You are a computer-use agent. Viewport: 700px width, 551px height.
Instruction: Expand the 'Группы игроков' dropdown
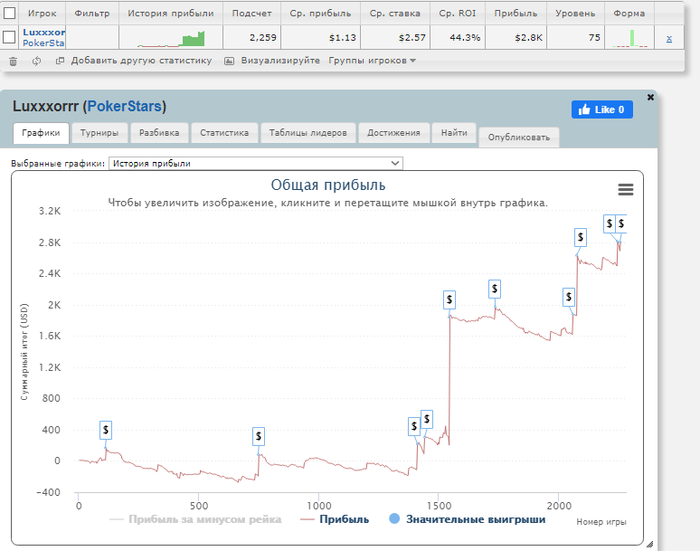pos(372,61)
